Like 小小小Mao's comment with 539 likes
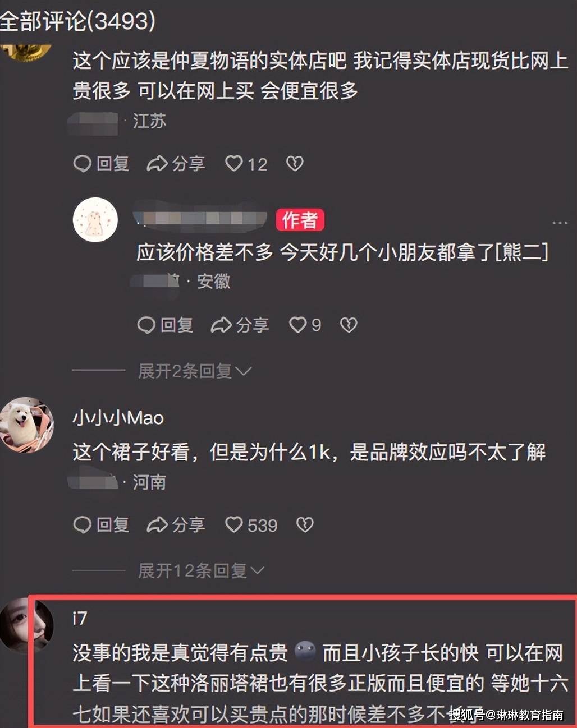The height and width of the screenshot is (728, 577). 251,525
